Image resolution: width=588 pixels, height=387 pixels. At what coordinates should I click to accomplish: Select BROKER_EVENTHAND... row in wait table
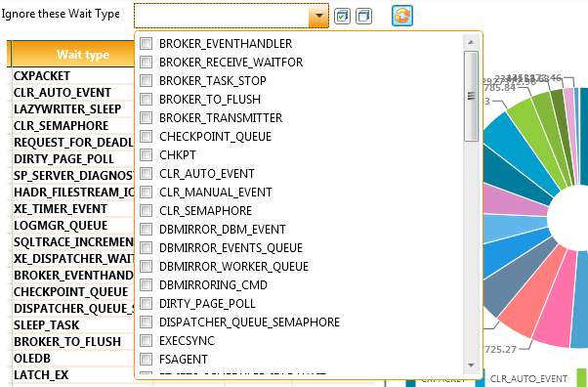[x=73, y=276]
